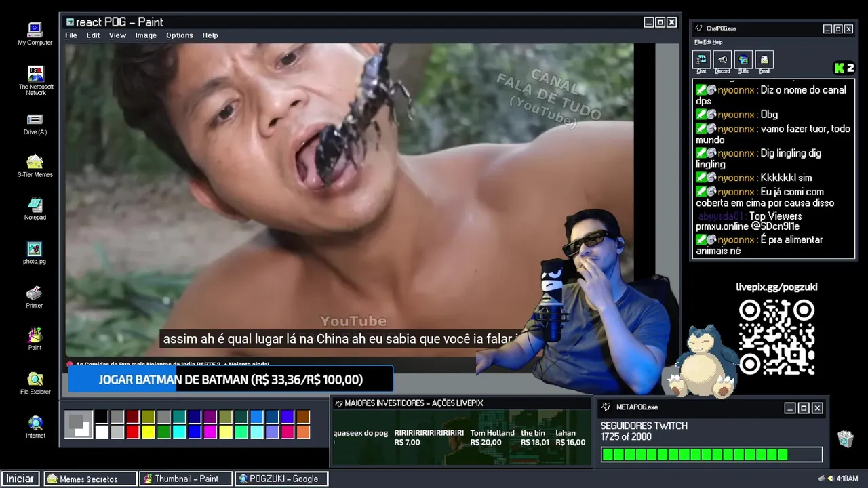868x488 pixels.
Task: Open the Printer desktop icon
Action: coord(35,297)
